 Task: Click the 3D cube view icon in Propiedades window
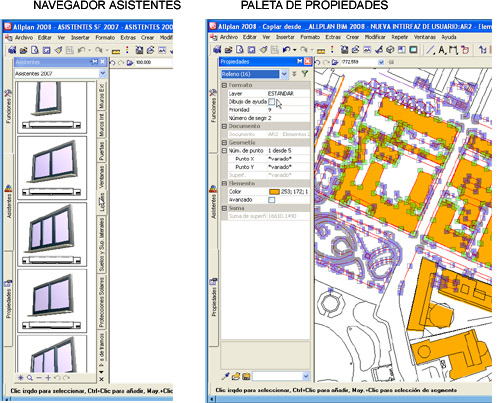pyautogui.click(x=390, y=50)
